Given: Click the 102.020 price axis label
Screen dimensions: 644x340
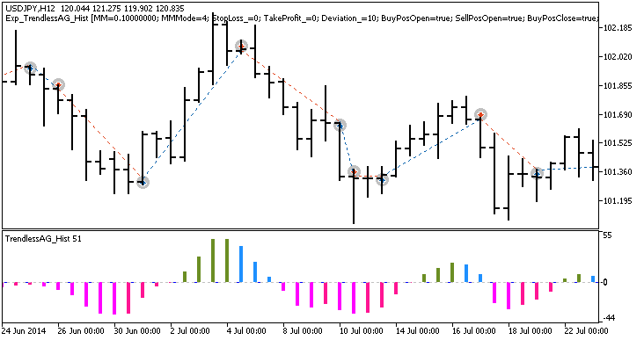Looking at the screenshot, I should (618, 56).
